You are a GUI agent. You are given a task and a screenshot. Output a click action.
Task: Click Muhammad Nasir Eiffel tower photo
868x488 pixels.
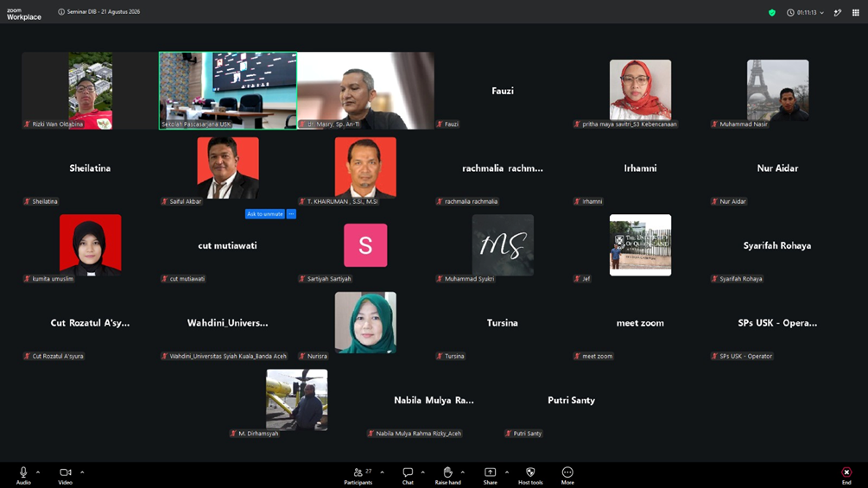coord(778,90)
